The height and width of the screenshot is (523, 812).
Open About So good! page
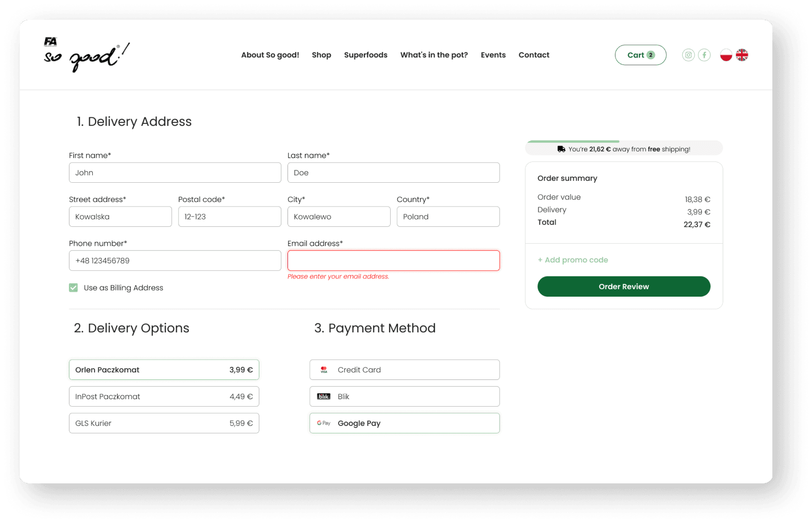[270, 55]
